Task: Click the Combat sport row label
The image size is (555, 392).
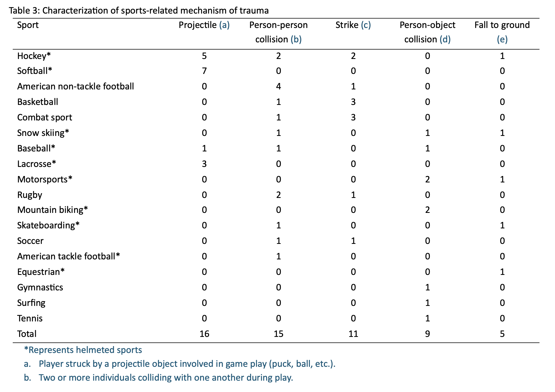Action: tap(45, 118)
